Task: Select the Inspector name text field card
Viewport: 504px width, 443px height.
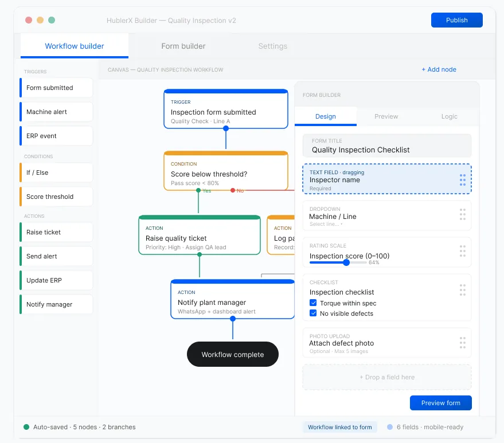Action: (386, 179)
